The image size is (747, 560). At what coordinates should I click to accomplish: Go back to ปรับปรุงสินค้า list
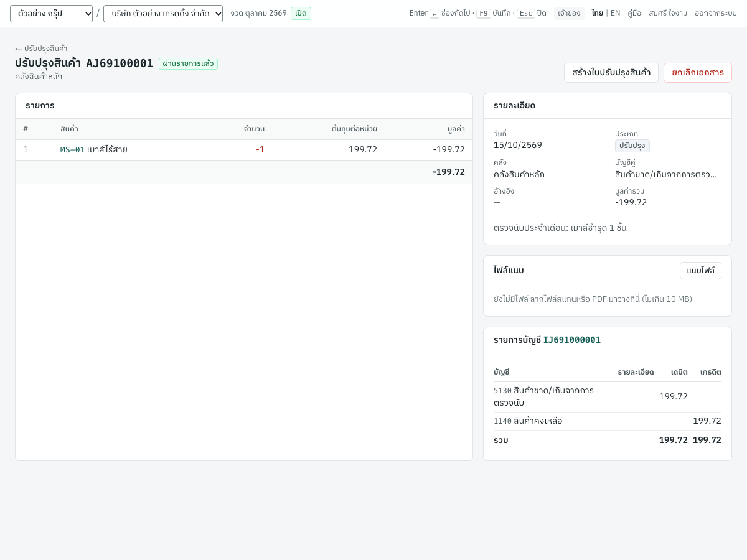click(x=41, y=49)
